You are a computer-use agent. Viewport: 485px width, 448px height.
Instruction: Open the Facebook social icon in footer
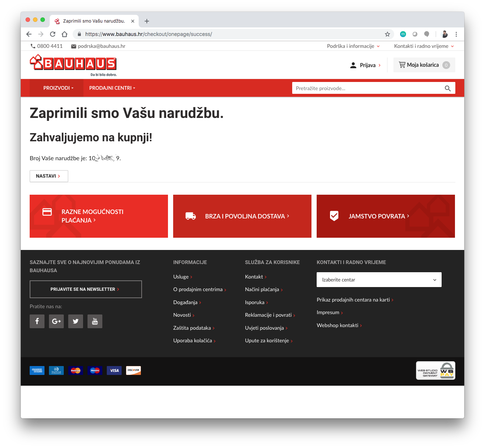(37, 321)
